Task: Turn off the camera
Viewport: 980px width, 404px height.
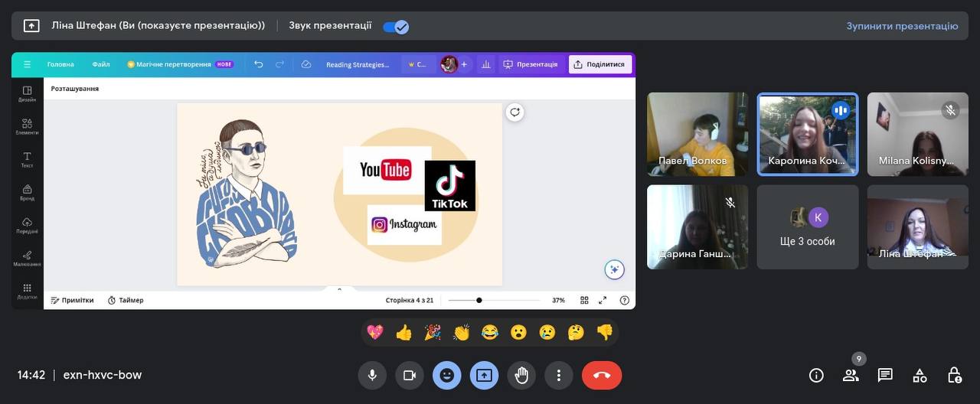Action: (410, 375)
